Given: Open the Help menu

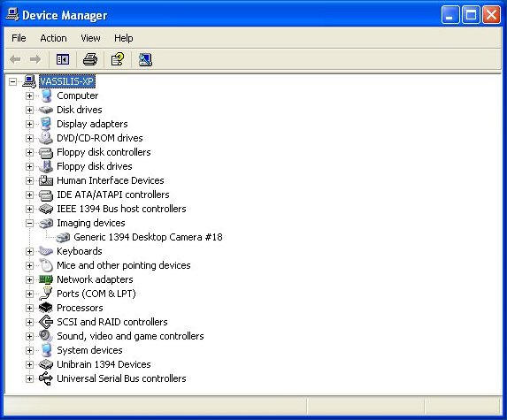Looking at the screenshot, I should click(124, 38).
